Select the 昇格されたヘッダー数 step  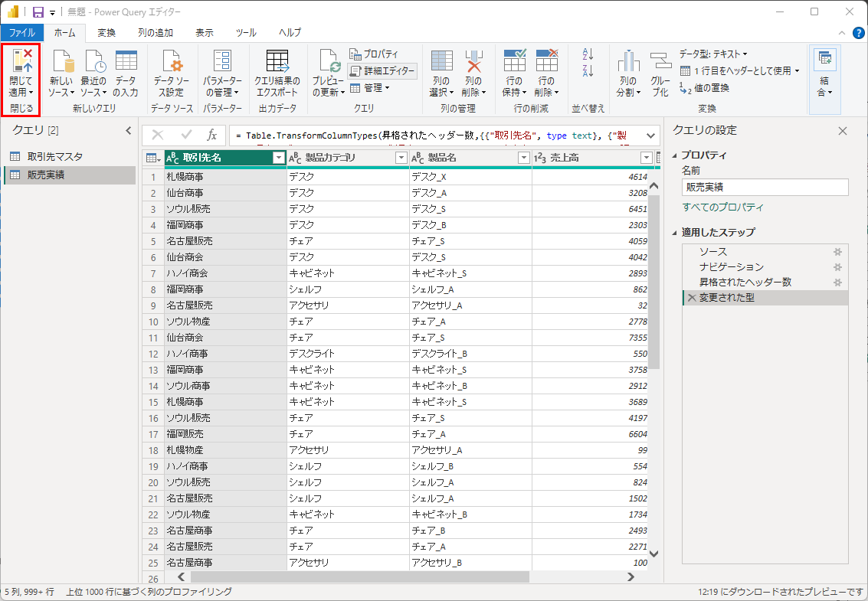pos(765,283)
